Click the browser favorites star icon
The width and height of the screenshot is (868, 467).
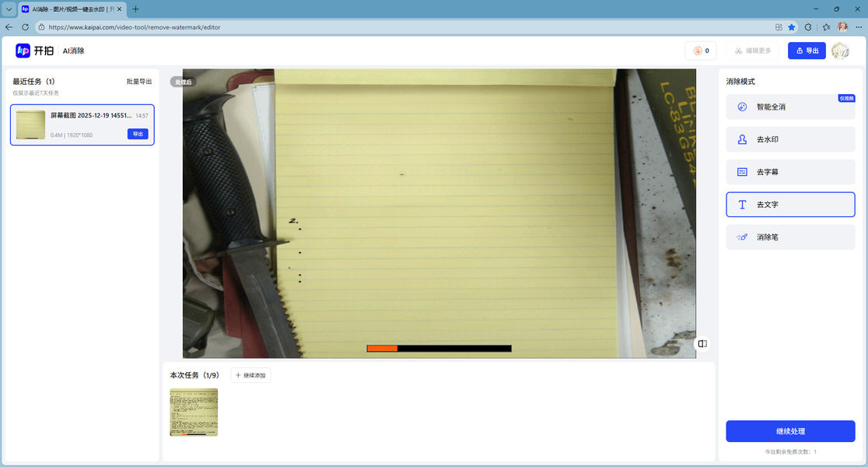(x=791, y=26)
